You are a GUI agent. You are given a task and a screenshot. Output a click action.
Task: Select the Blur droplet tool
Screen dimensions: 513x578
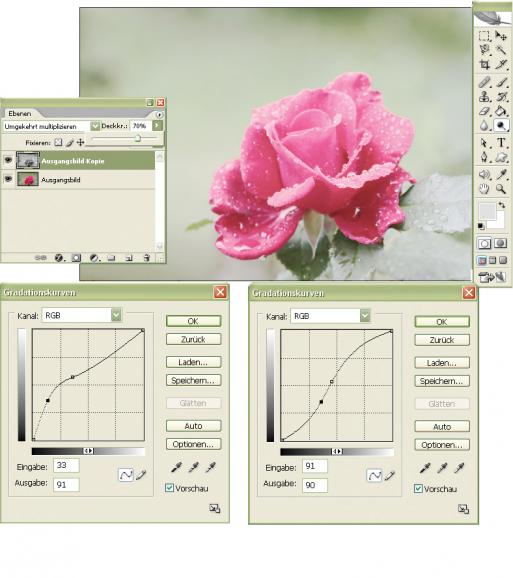click(x=484, y=125)
